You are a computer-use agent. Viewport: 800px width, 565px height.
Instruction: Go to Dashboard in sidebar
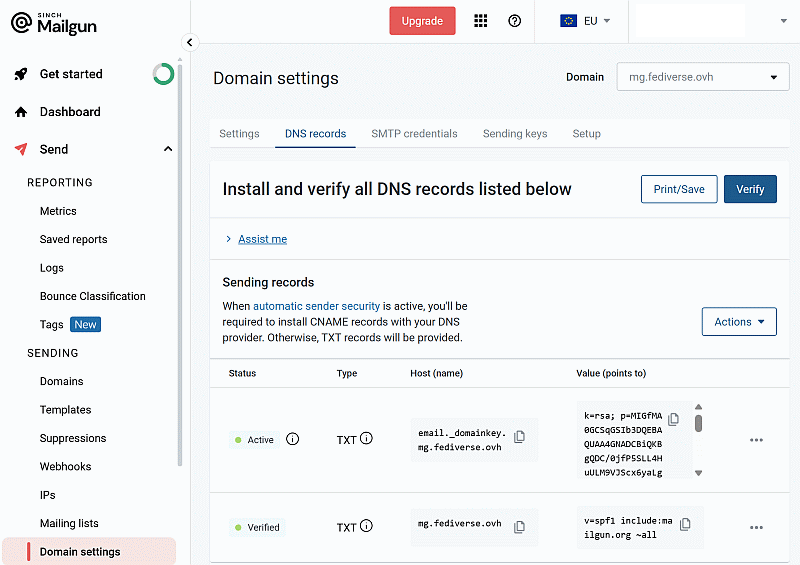click(x=70, y=112)
